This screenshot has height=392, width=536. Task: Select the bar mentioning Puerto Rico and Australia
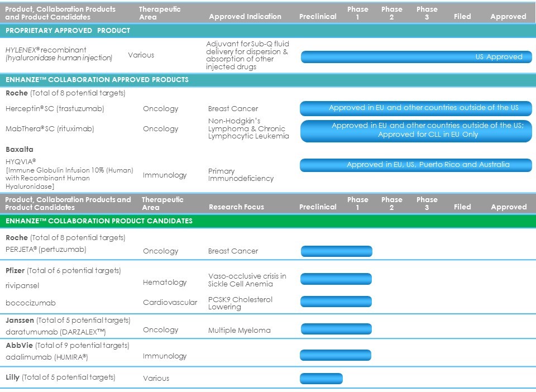(x=416, y=165)
